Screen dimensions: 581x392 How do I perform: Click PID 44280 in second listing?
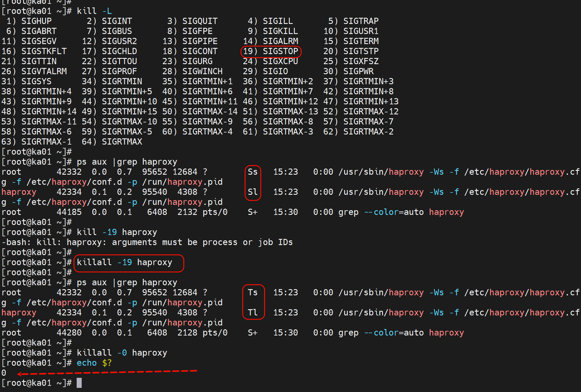tap(69, 333)
